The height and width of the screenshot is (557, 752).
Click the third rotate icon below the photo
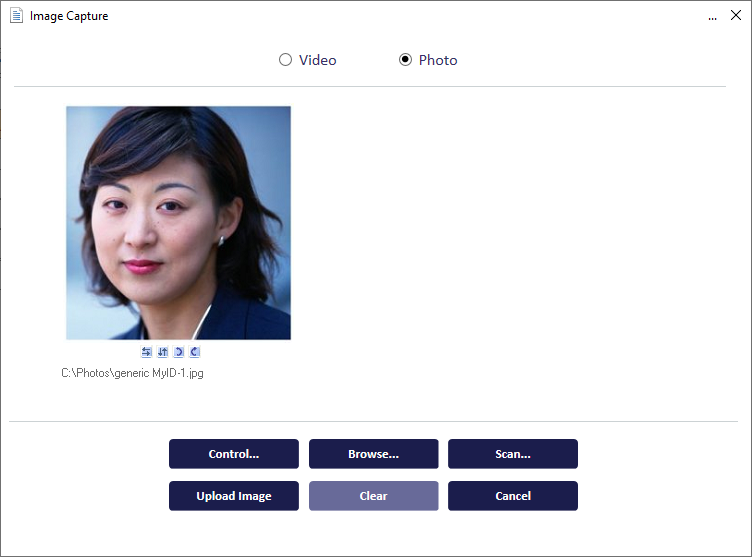(179, 352)
